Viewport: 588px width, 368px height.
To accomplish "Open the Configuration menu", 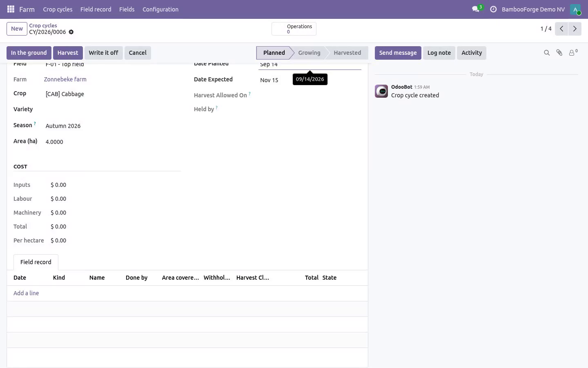I will pyautogui.click(x=160, y=9).
